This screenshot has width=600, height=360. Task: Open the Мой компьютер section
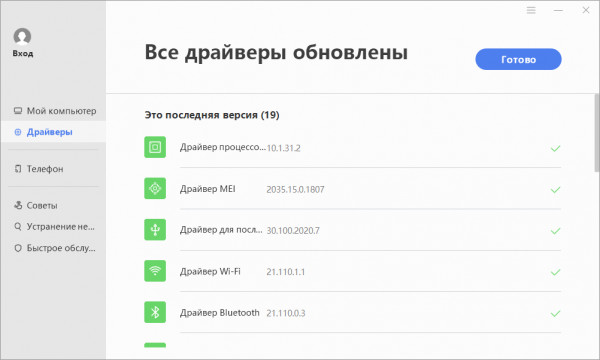[53, 111]
